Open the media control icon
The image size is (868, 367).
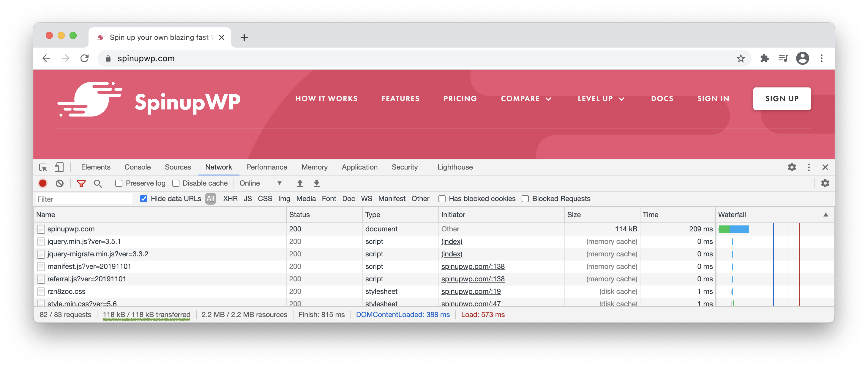coord(783,58)
